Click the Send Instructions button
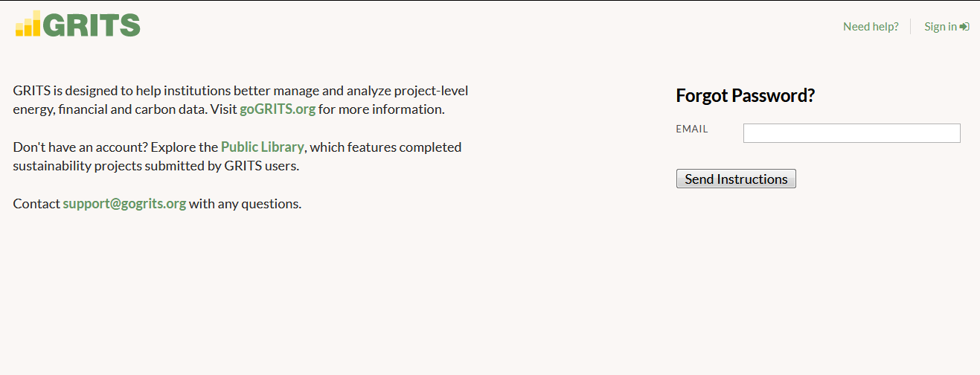This screenshot has height=375, width=980. [x=736, y=179]
